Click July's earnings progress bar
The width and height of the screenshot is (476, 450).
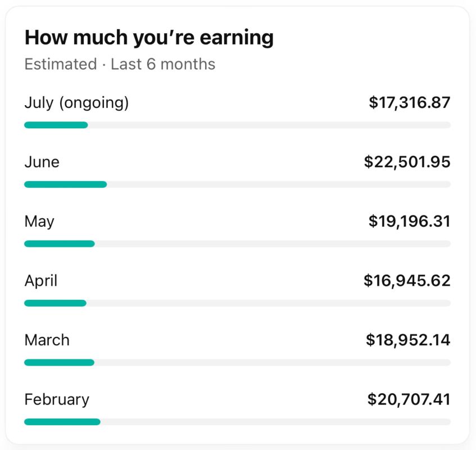(x=237, y=124)
